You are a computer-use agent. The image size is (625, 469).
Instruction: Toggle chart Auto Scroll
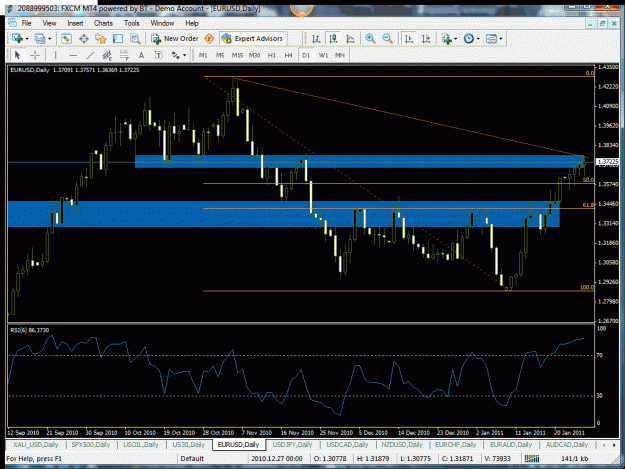coord(409,39)
